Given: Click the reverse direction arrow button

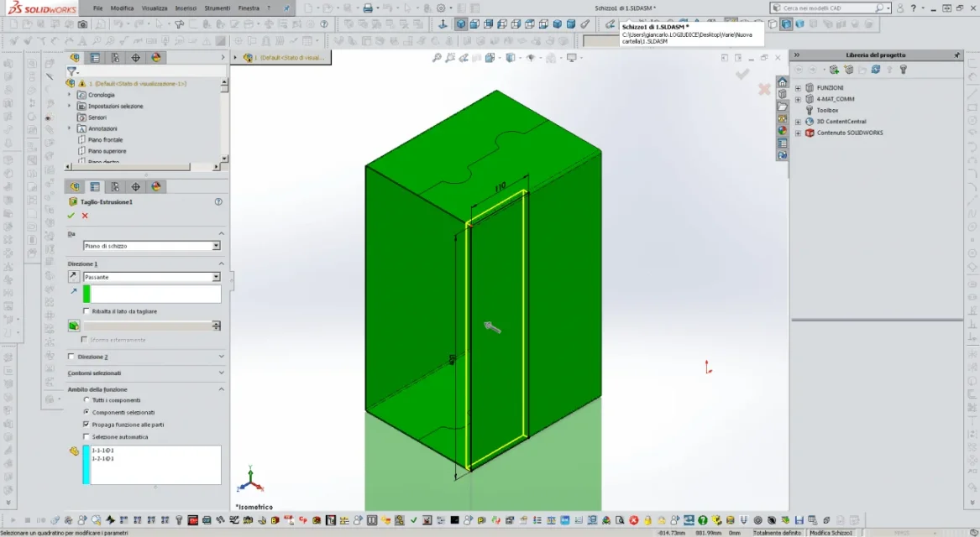Looking at the screenshot, I should [73, 277].
